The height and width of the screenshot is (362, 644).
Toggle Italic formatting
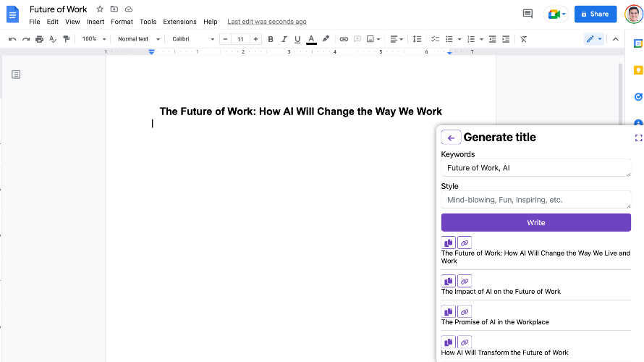click(284, 39)
